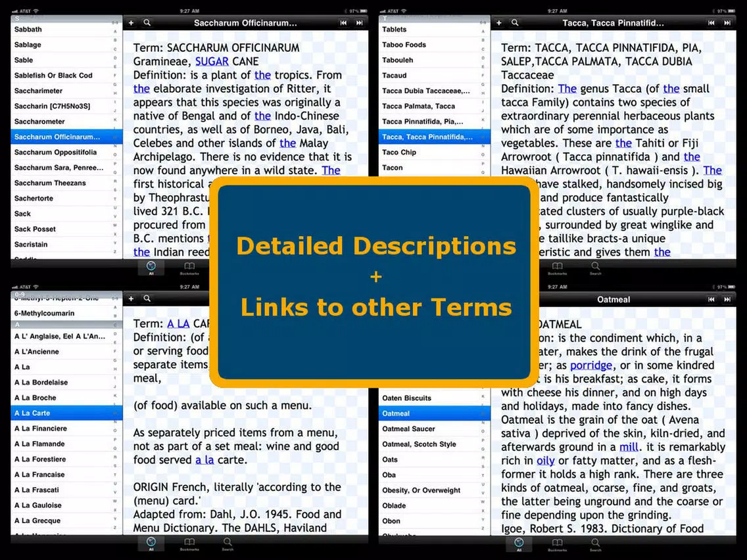The image size is (747, 560).
Task: Tap the plus icon in Saccharum Officinarum pane
Action: pos(131,22)
